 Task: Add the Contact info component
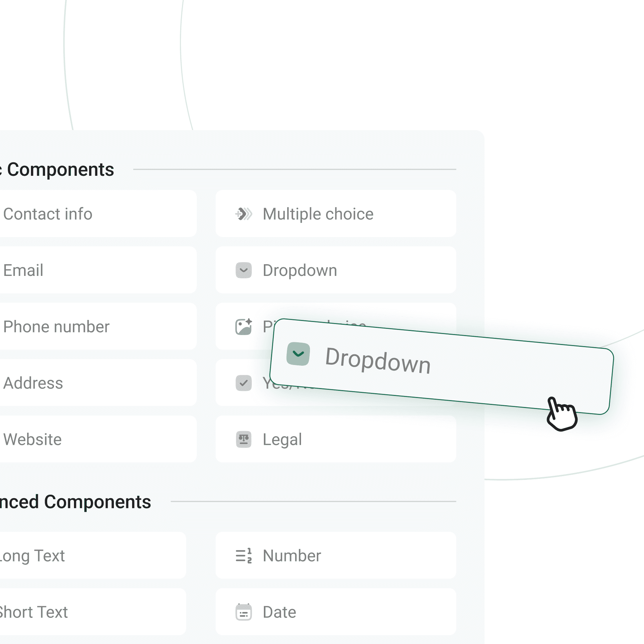(93, 214)
